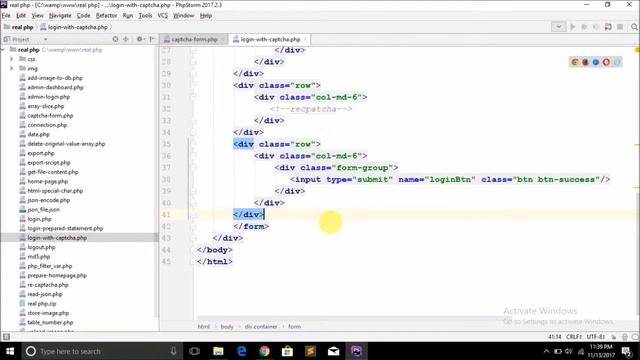
Task: Open in Opera browser icon in editor
Action: [x=606, y=62]
